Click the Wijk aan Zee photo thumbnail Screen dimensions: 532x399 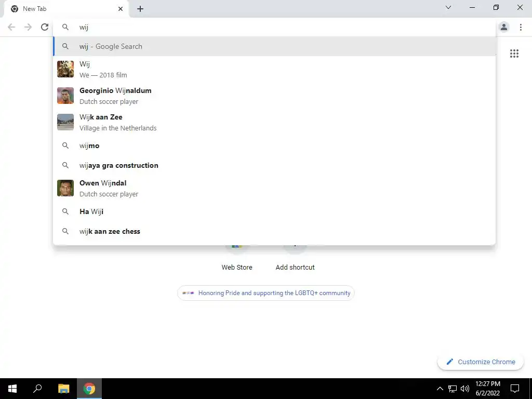(x=65, y=122)
